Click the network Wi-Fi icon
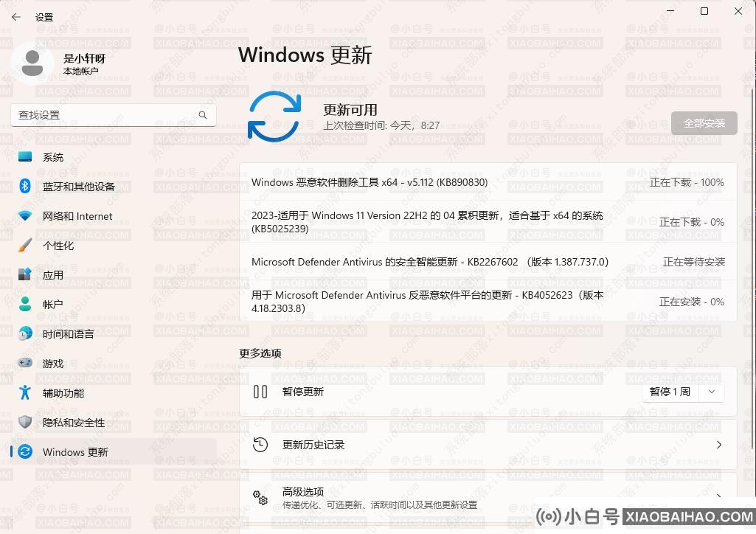 (x=25, y=216)
